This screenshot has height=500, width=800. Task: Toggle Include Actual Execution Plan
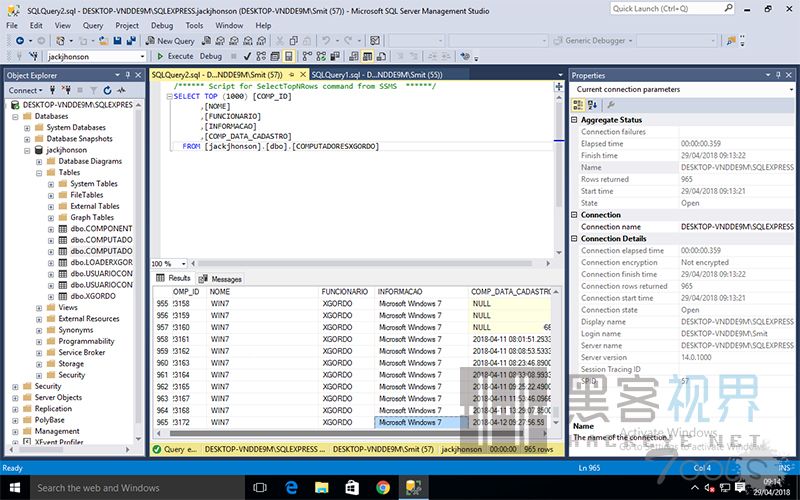pos(307,56)
